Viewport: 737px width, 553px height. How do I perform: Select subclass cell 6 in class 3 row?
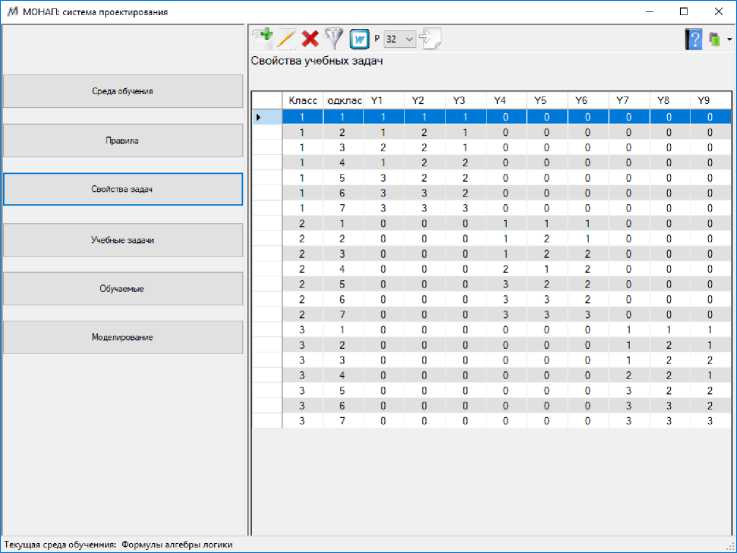click(x=343, y=405)
